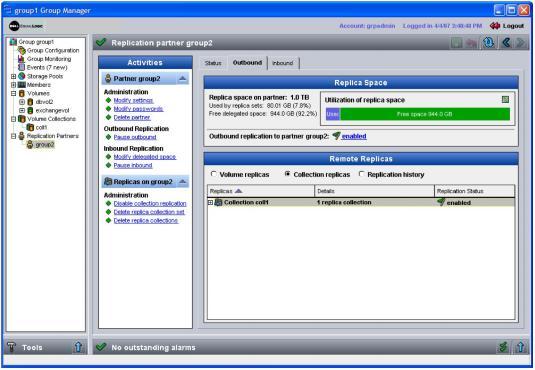This screenshot has width=535, height=370.
Task: Open Events (7 new) node
Action: pyautogui.click(x=47, y=68)
